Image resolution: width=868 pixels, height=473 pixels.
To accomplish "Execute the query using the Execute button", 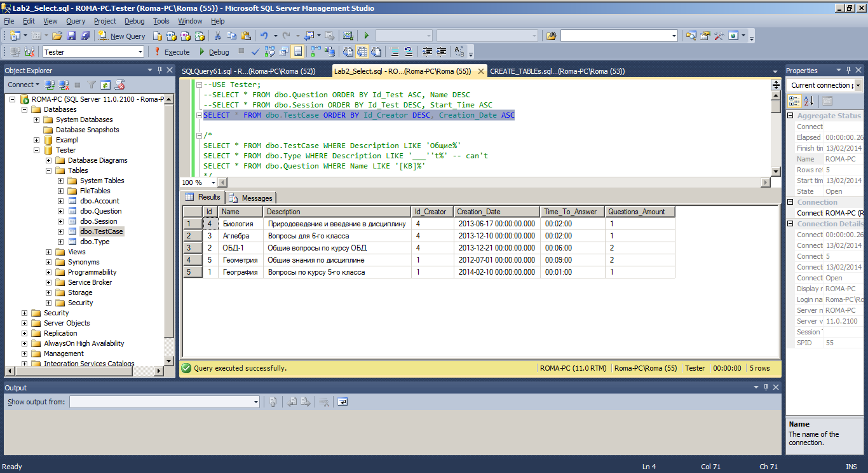I will [172, 52].
